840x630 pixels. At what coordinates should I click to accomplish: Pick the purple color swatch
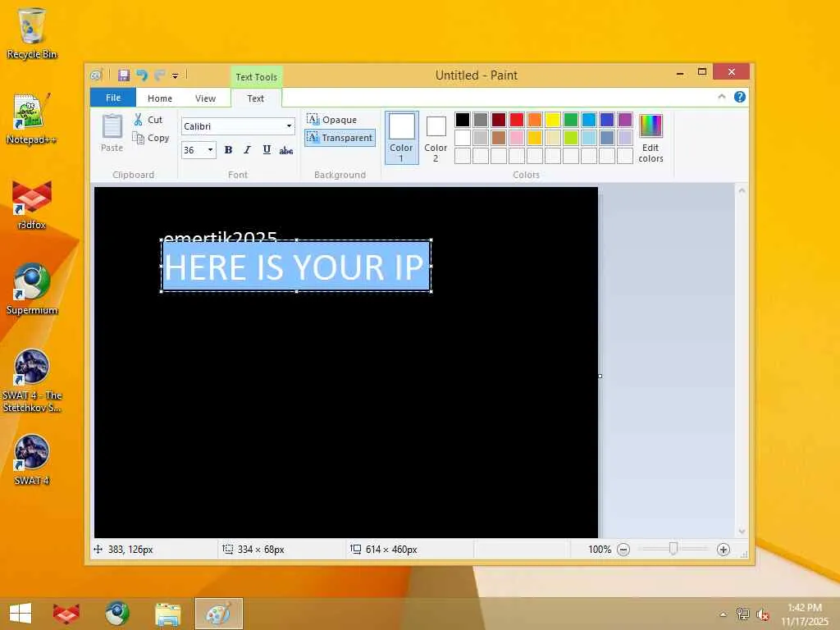[x=624, y=120]
